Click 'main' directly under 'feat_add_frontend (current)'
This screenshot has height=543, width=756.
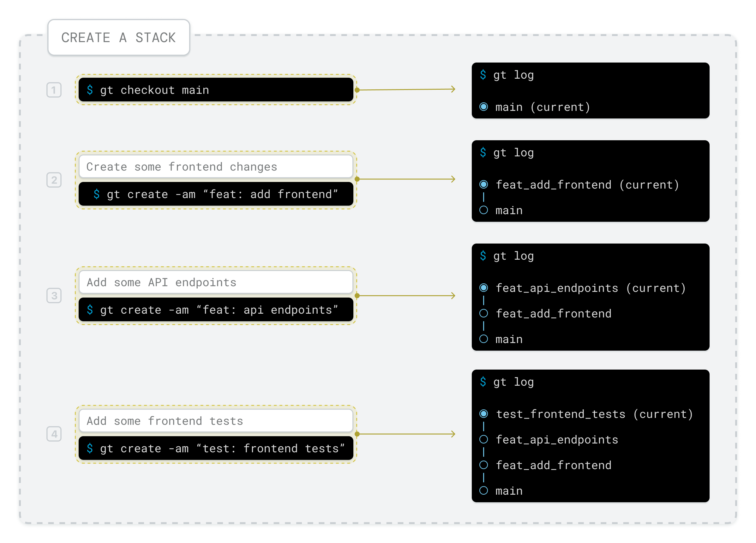pyautogui.click(x=509, y=210)
